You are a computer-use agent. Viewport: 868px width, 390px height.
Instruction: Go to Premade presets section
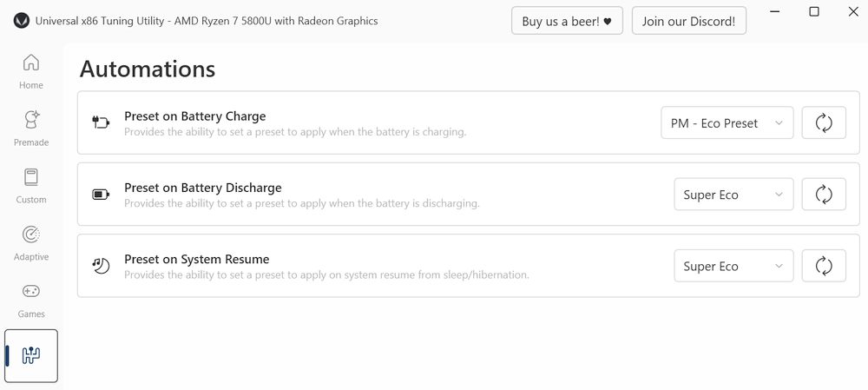click(x=31, y=129)
